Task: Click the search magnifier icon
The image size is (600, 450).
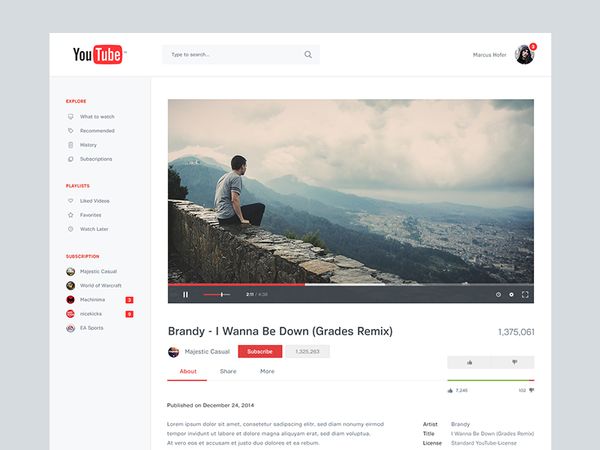Action: [x=308, y=54]
